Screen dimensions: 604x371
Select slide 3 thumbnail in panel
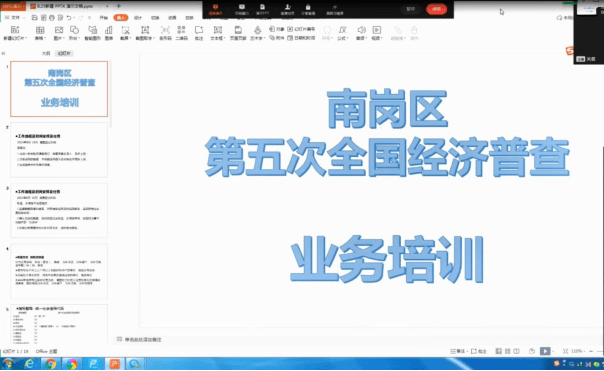[x=59, y=210]
